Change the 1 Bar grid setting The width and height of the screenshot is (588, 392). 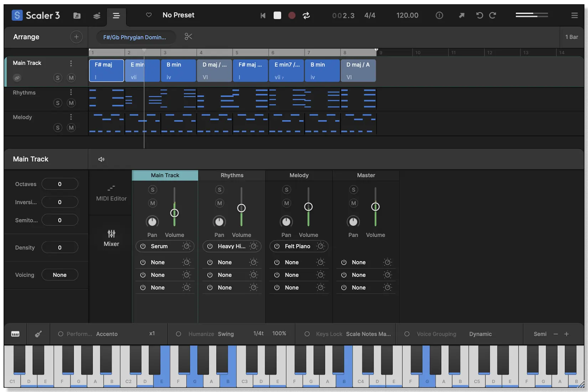(572, 37)
